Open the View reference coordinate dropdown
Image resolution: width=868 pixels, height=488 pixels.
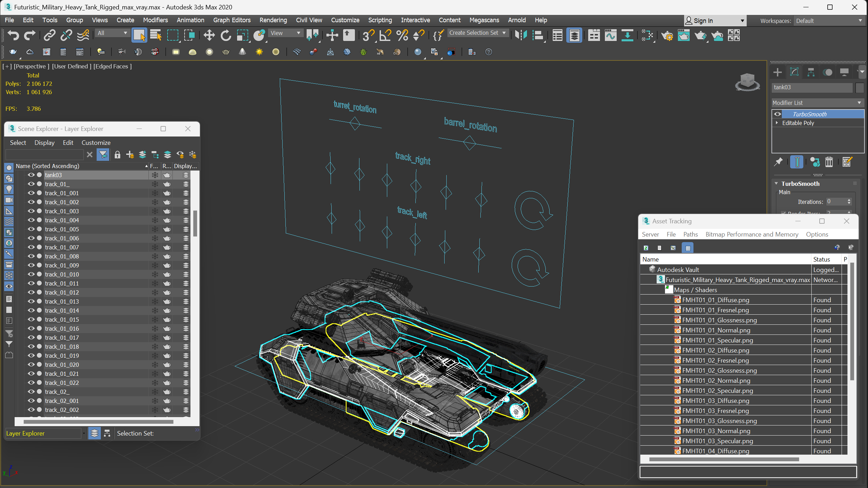(x=285, y=33)
